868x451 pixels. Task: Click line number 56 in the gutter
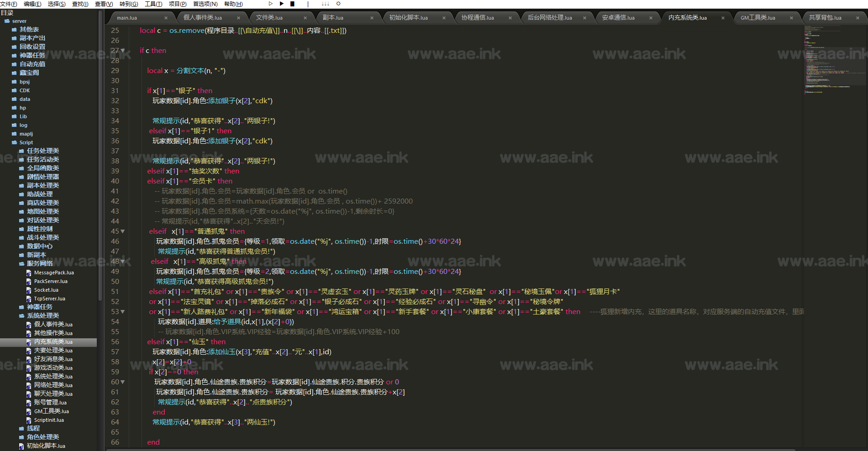(115, 342)
